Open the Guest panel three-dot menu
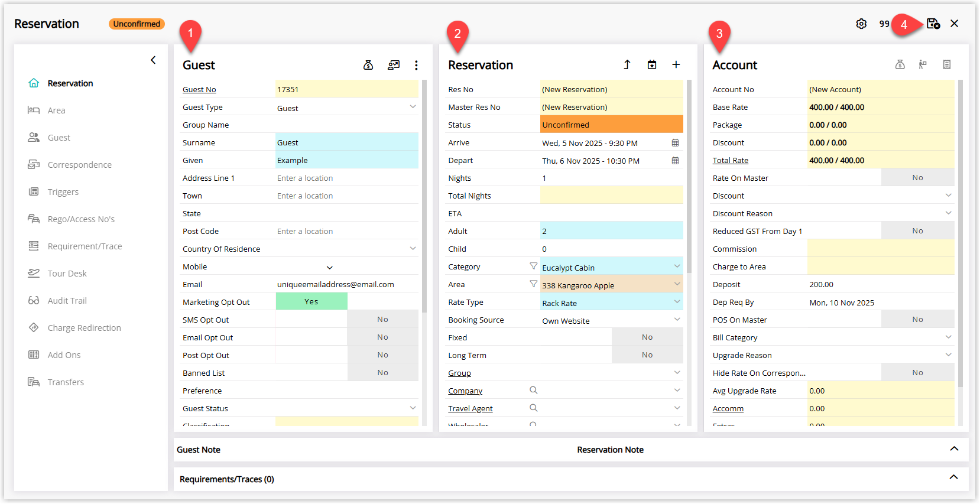Viewport: 980px width, 504px height. point(416,65)
